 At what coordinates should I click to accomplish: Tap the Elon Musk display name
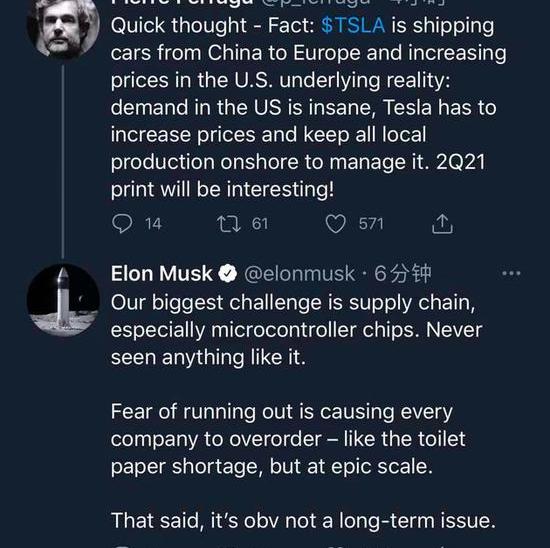click(x=162, y=273)
